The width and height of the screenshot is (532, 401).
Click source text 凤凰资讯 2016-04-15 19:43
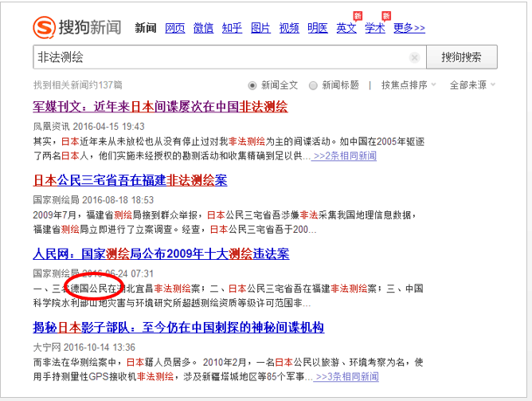[89, 127]
